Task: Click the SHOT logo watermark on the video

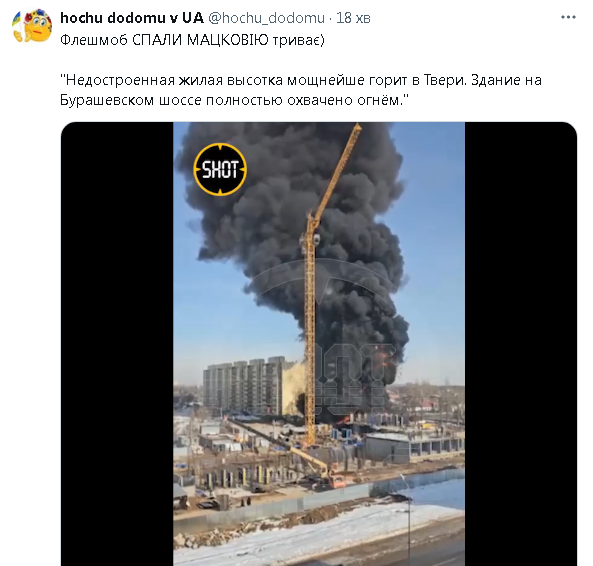Action: point(220,169)
